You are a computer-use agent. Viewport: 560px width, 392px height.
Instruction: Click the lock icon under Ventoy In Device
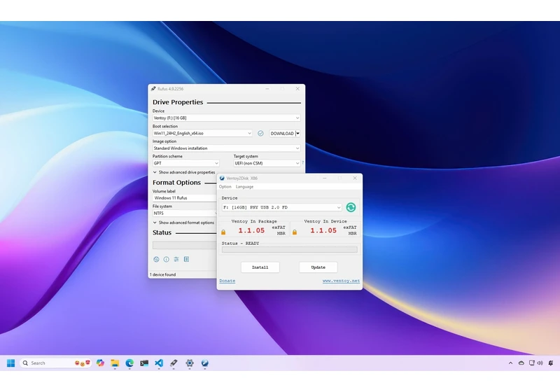point(295,232)
